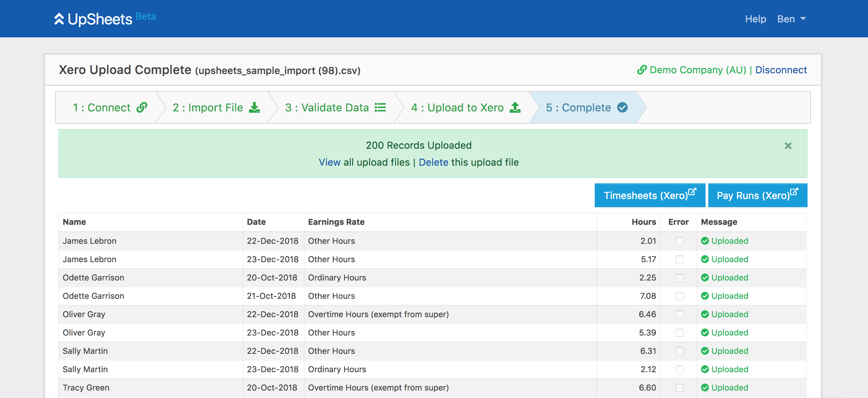Click the list icon in Validate Data step

coord(380,107)
